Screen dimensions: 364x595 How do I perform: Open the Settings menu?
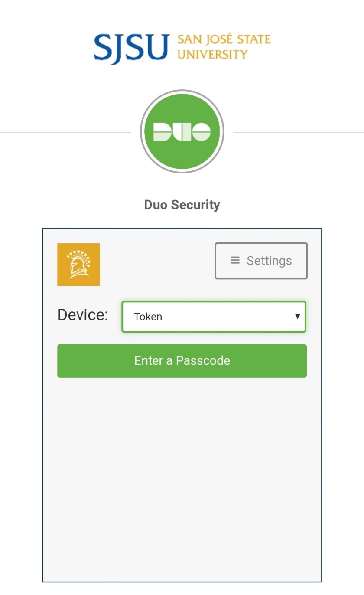[x=261, y=261]
